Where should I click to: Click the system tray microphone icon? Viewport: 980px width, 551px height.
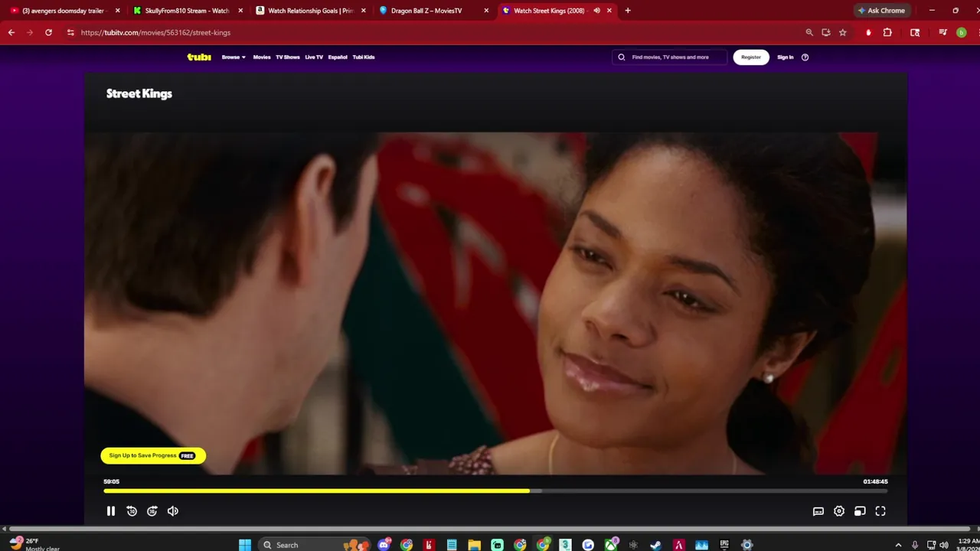point(915,545)
